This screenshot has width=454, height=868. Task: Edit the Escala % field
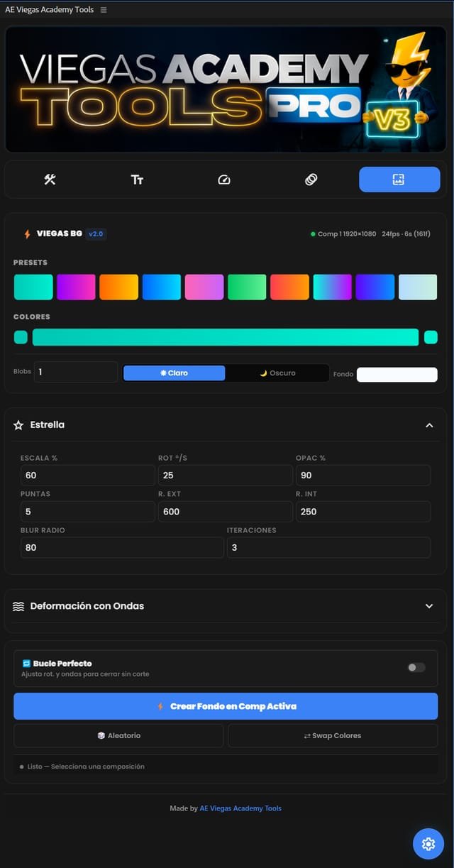(x=87, y=476)
